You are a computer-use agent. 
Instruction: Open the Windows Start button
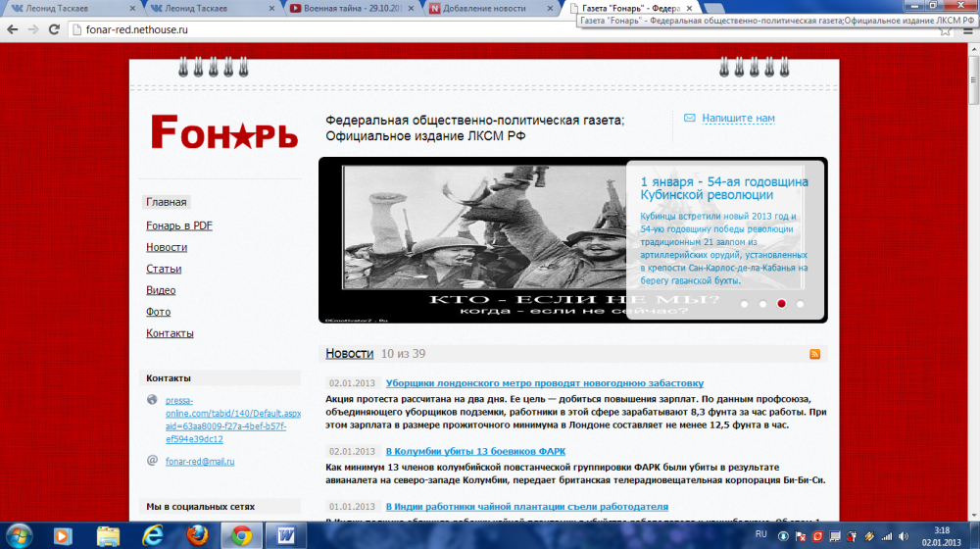20,536
